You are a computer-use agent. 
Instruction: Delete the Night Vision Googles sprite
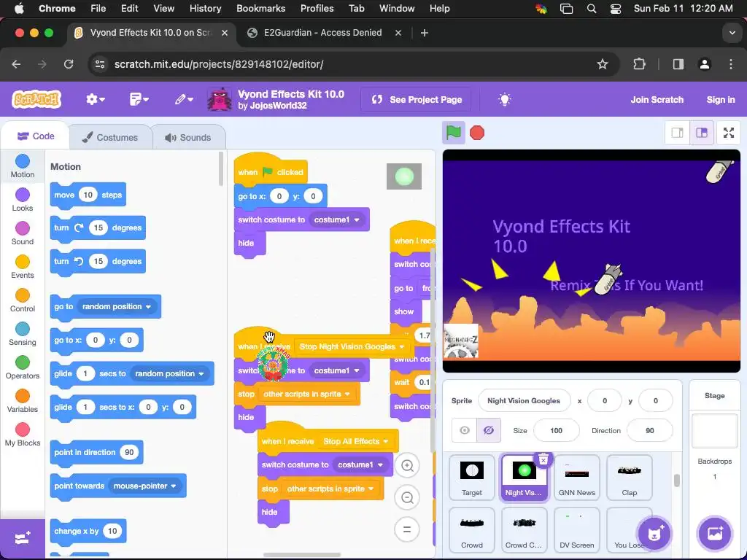543,460
